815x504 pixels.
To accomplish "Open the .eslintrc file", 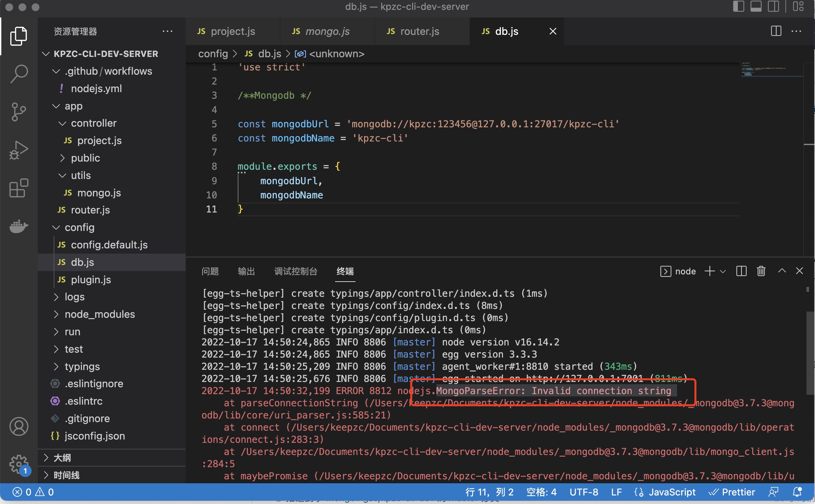I will tap(112, 401).
